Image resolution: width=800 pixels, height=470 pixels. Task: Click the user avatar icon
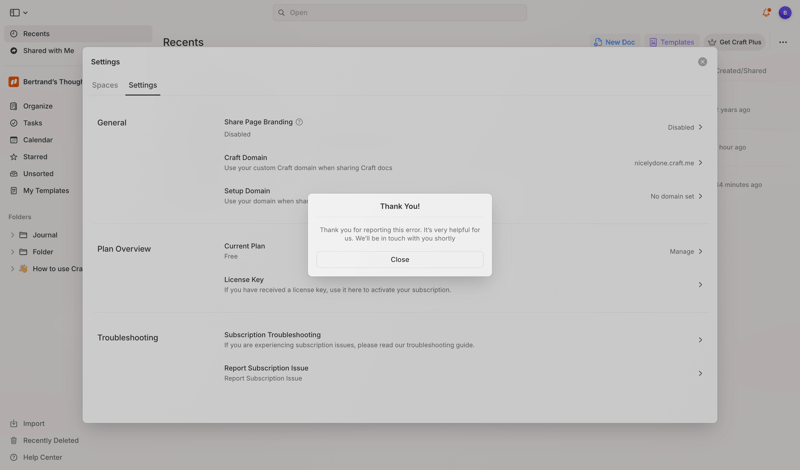pos(785,13)
